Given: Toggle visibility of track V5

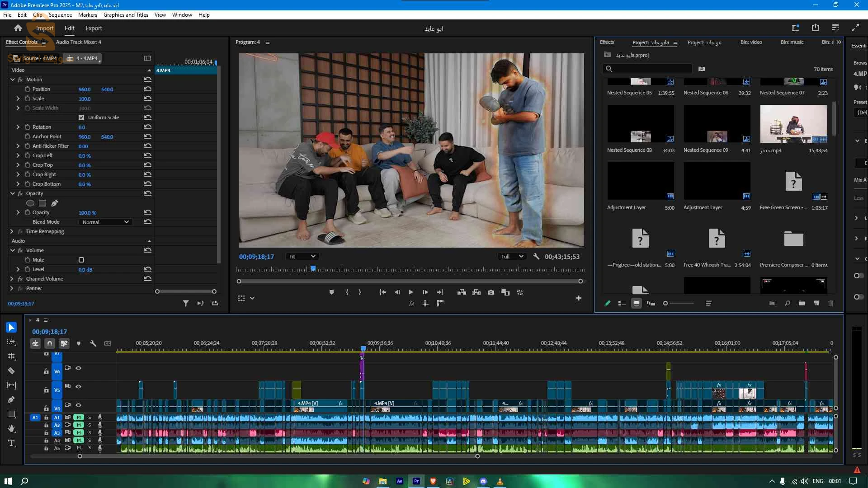Looking at the screenshot, I should click(79, 387).
